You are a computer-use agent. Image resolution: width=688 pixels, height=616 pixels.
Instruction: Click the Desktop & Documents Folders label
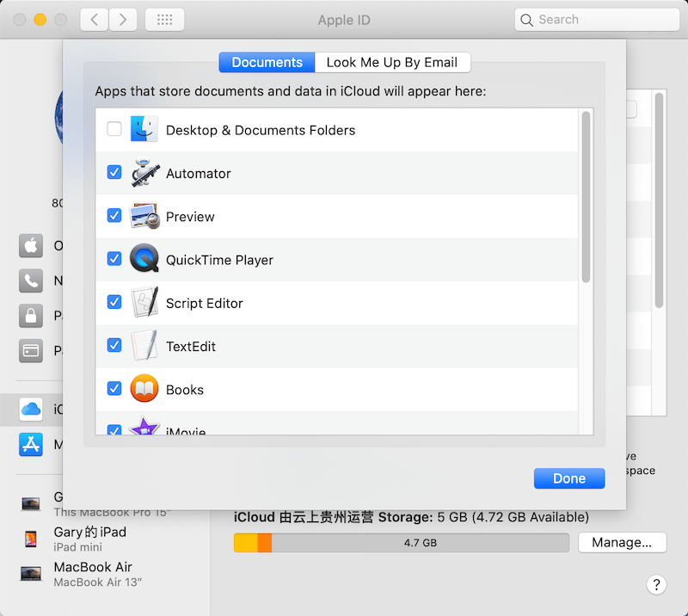coord(261,131)
